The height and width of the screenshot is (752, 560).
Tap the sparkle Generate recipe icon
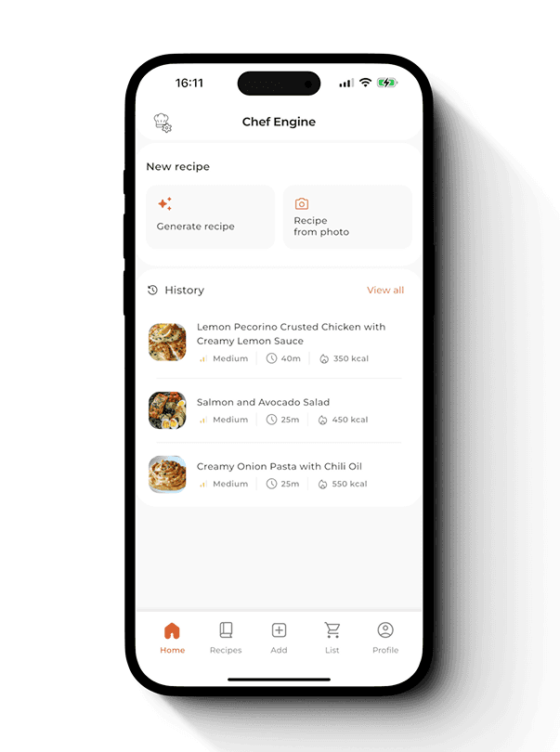click(x=164, y=204)
